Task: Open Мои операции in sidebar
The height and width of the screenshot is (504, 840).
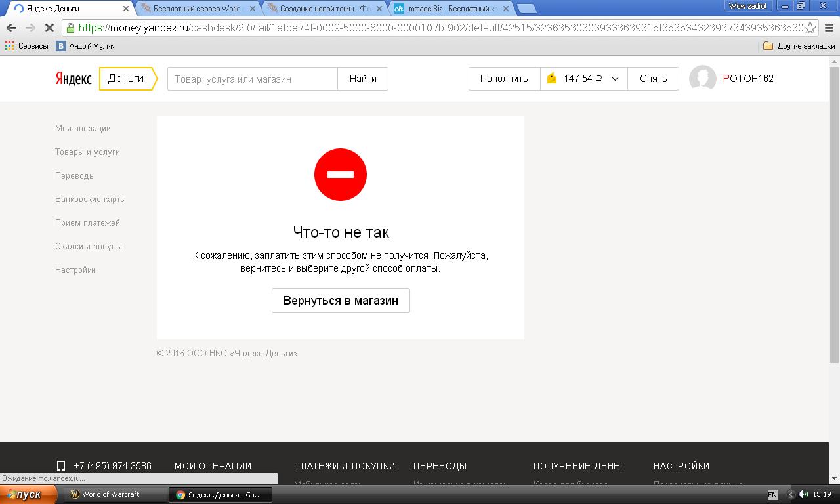Action: pos(83,129)
